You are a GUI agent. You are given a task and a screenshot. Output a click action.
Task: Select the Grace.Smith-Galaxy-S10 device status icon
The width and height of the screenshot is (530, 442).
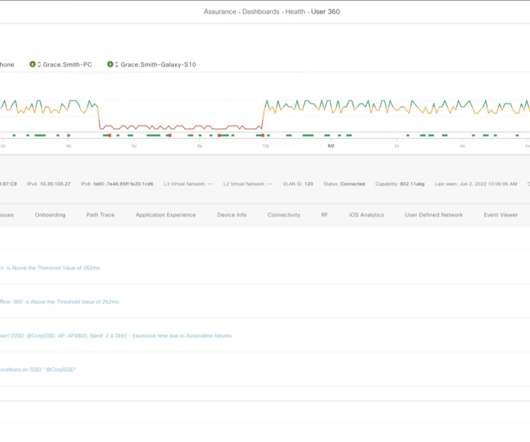[110, 64]
